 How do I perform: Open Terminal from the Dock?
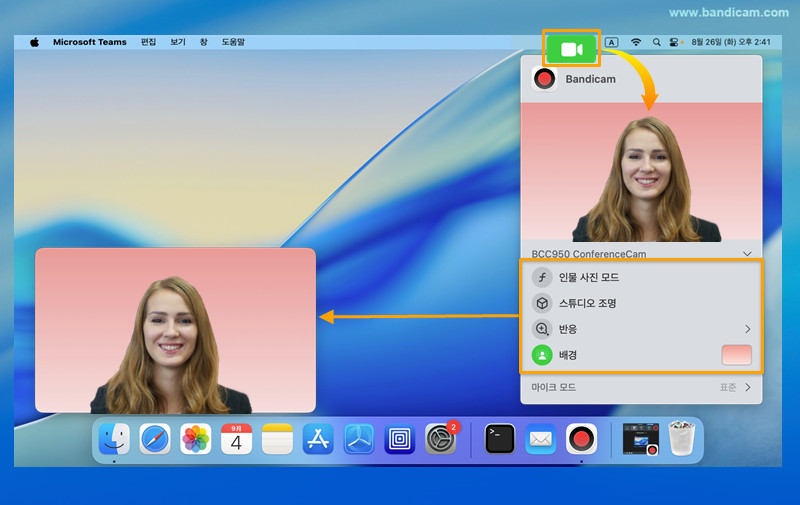click(500, 439)
